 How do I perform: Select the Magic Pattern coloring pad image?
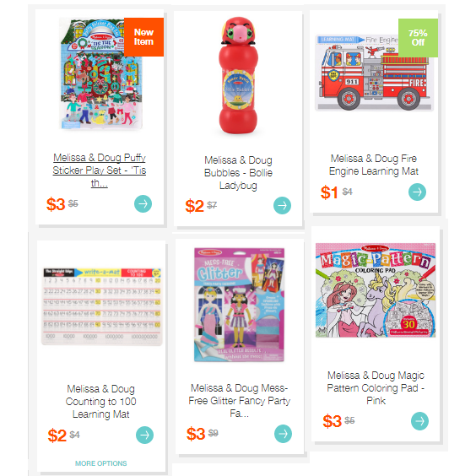376,290
